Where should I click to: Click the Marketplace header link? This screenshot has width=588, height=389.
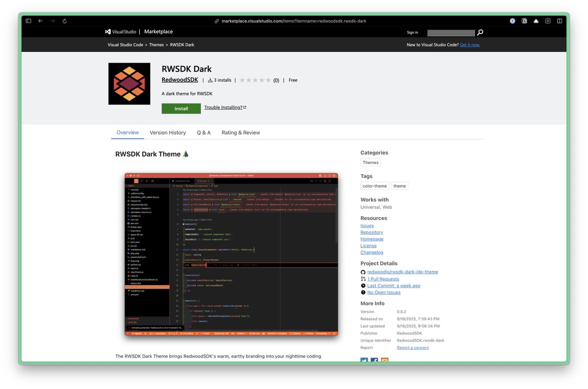tap(159, 31)
